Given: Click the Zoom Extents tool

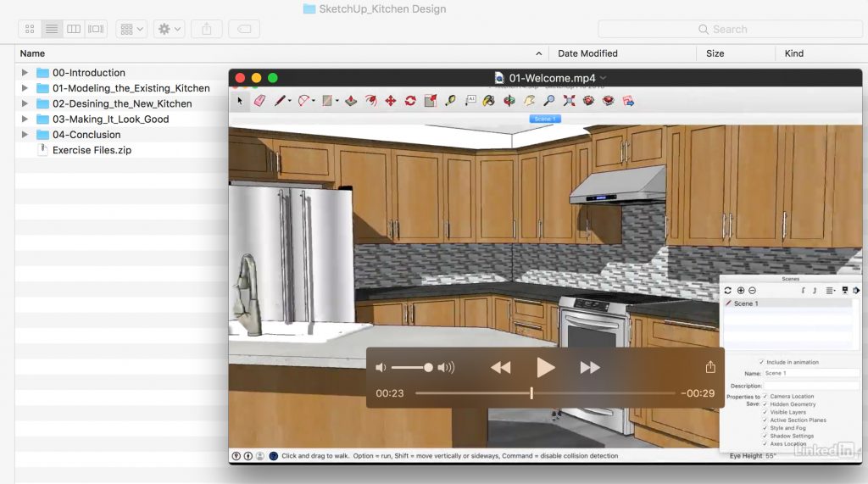Looking at the screenshot, I should (569, 101).
